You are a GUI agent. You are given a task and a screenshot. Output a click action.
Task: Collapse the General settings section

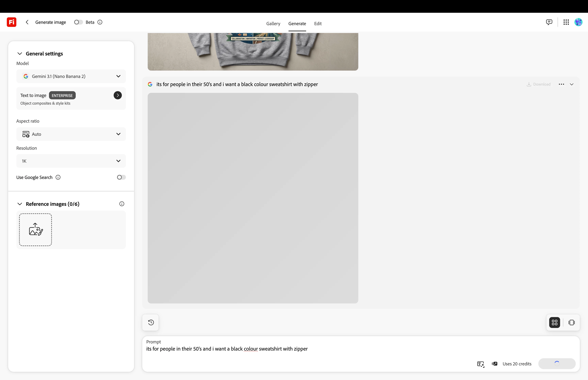[20, 54]
